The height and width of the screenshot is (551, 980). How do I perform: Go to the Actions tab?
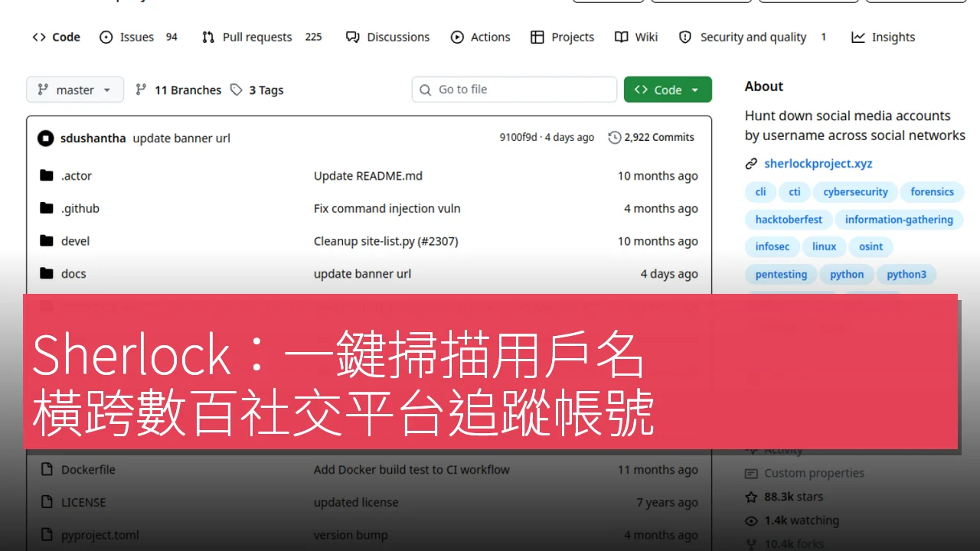[x=481, y=37]
